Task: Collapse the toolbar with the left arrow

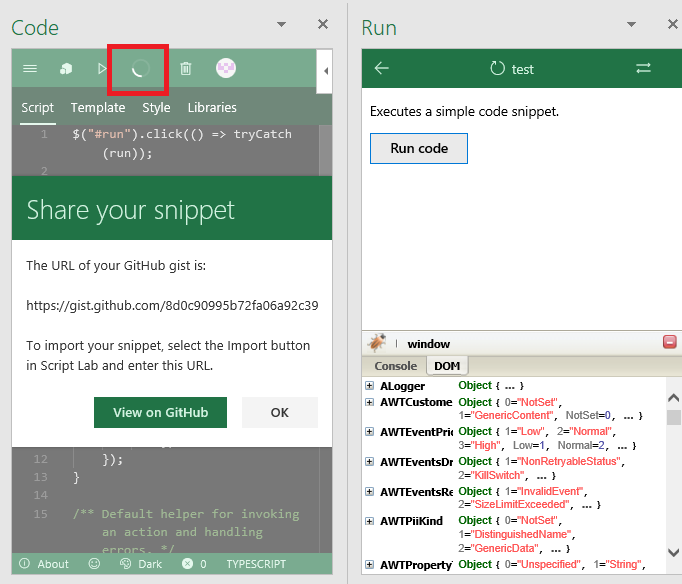Action: (325, 71)
